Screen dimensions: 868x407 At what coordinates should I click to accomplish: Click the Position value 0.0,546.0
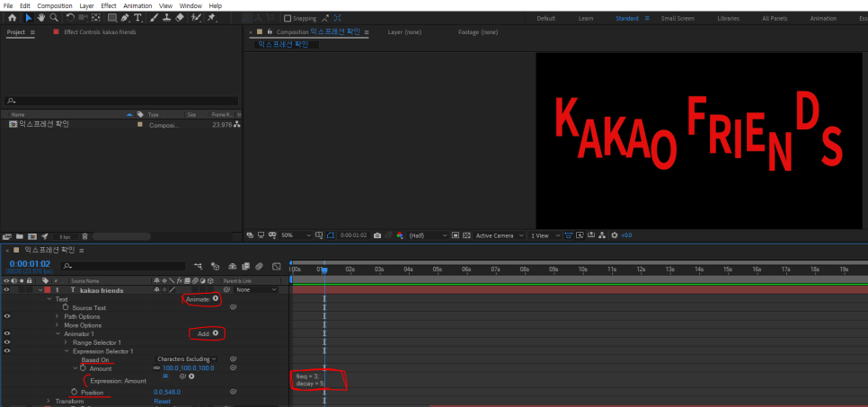(167, 392)
